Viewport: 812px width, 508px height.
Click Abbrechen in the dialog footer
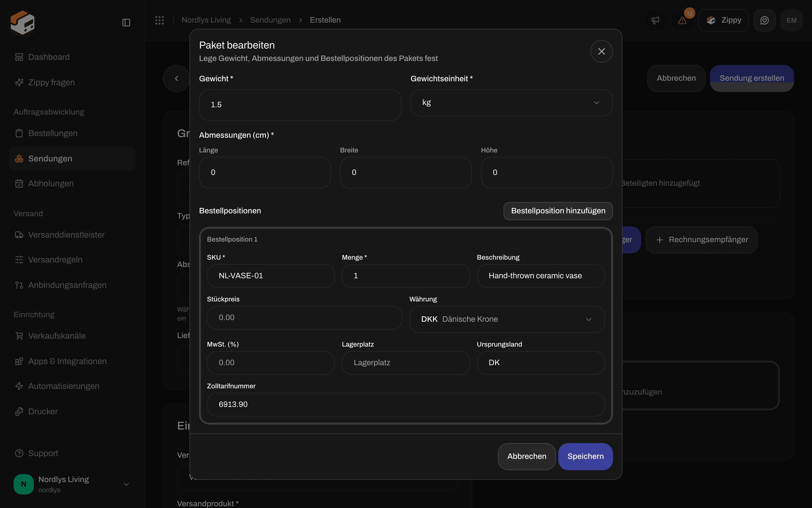pos(526,456)
